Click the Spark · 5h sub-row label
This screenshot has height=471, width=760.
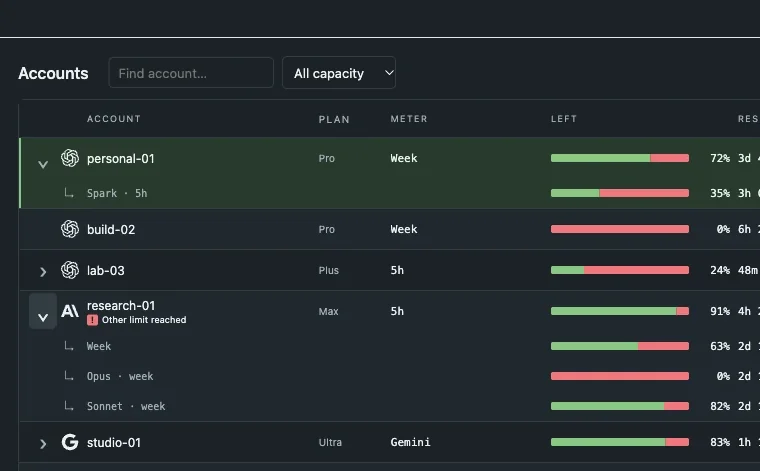pyautogui.click(x=117, y=193)
